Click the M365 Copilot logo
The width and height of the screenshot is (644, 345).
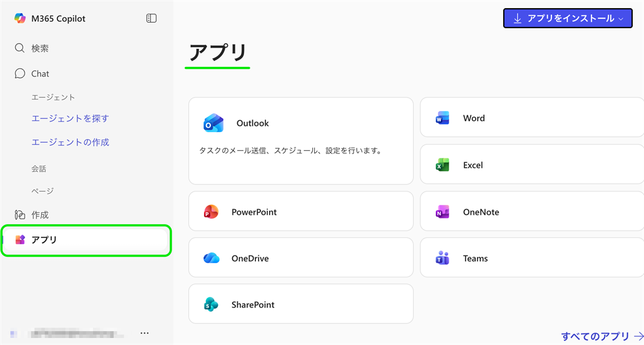click(20, 19)
